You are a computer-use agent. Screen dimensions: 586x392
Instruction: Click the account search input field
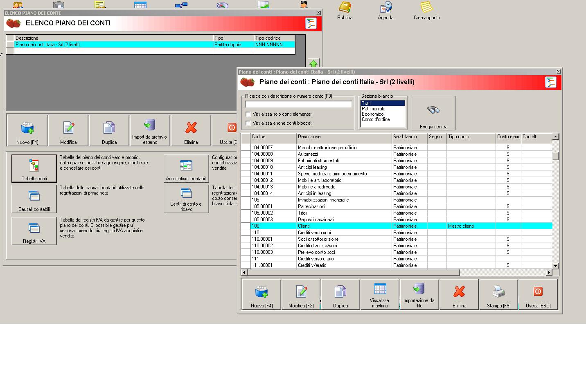298,105
